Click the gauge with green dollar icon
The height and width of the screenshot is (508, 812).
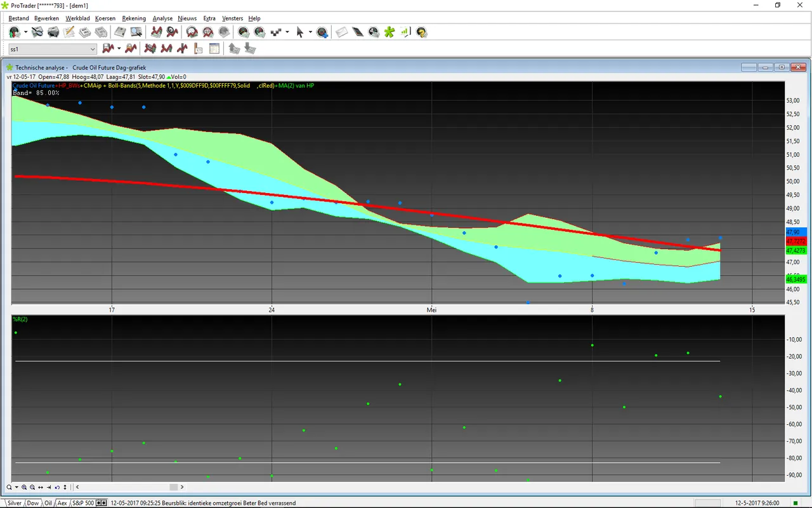click(244, 32)
